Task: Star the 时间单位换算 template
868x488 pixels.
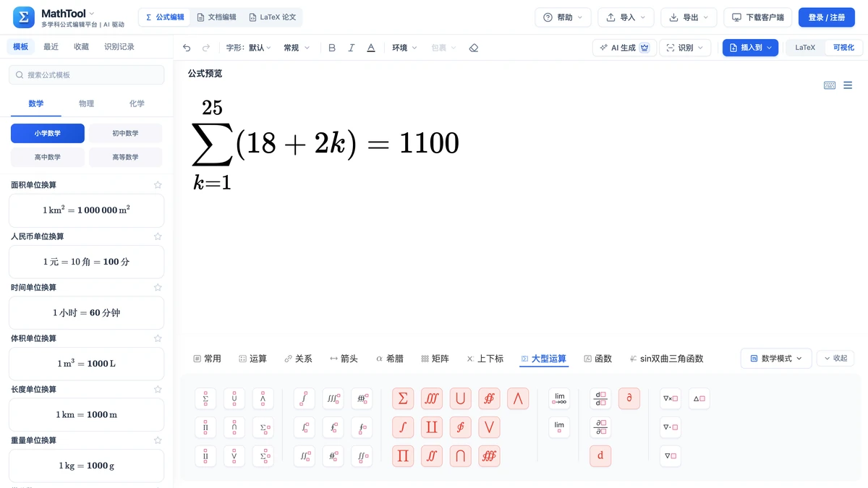Action: click(158, 287)
